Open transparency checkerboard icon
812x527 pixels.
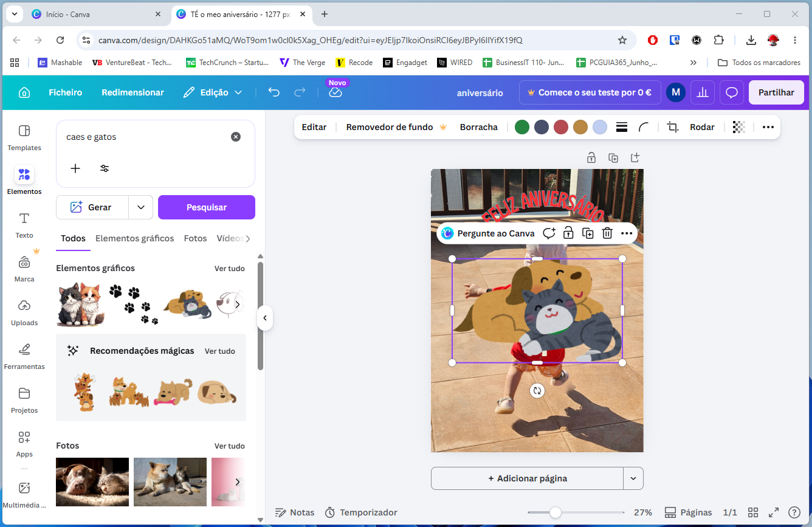click(738, 127)
